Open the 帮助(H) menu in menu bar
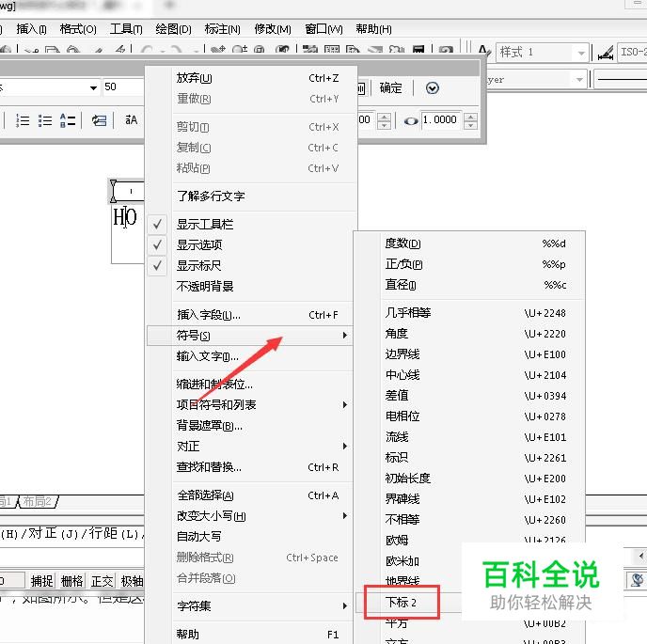Screen dimensions: 647x644 pyautogui.click(x=374, y=29)
